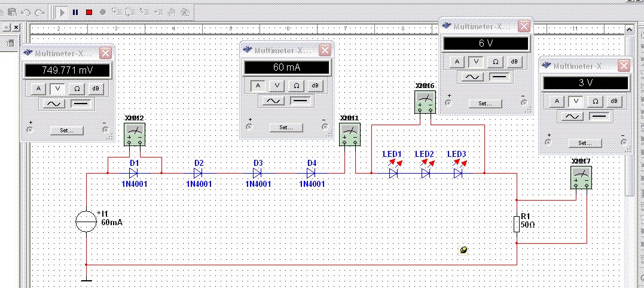Select the XMM2 multimeter instrument on the schematic
Image resolution: width=644 pixels, height=288 pixels.
[x=135, y=135]
